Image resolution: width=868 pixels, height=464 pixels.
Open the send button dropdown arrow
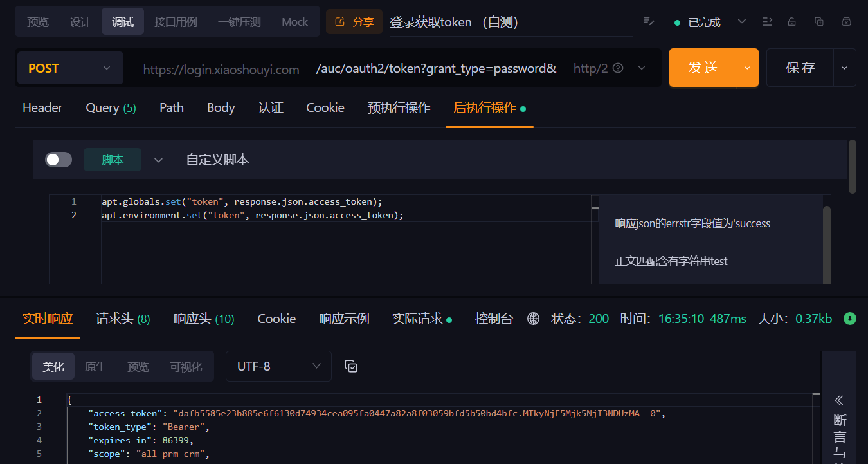747,68
